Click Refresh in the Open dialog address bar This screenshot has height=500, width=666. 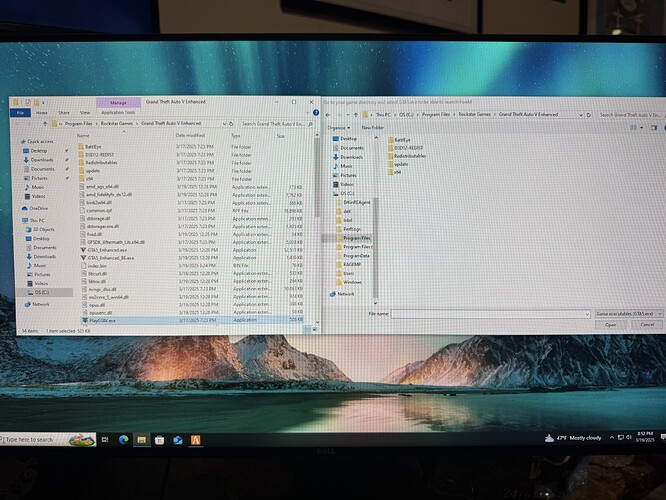point(589,115)
